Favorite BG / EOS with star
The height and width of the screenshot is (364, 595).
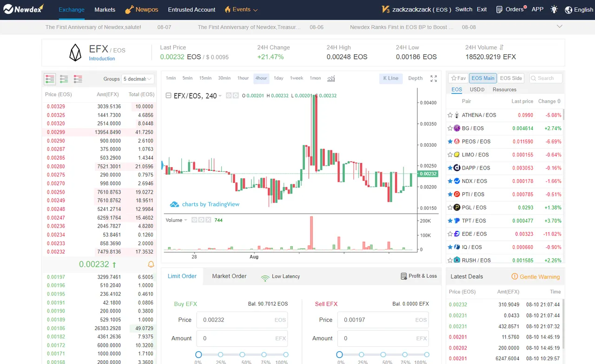[x=450, y=128]
